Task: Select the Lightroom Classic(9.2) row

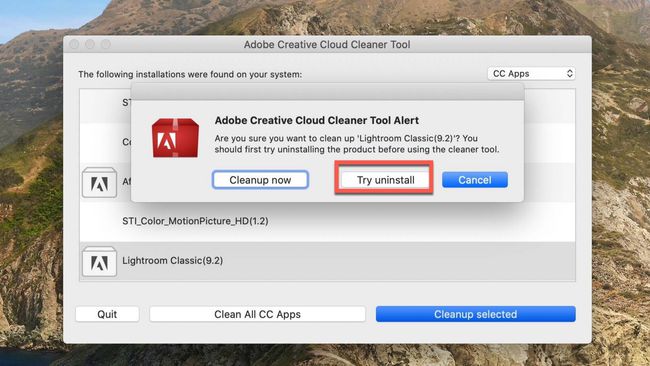Action: click(327, 261)
